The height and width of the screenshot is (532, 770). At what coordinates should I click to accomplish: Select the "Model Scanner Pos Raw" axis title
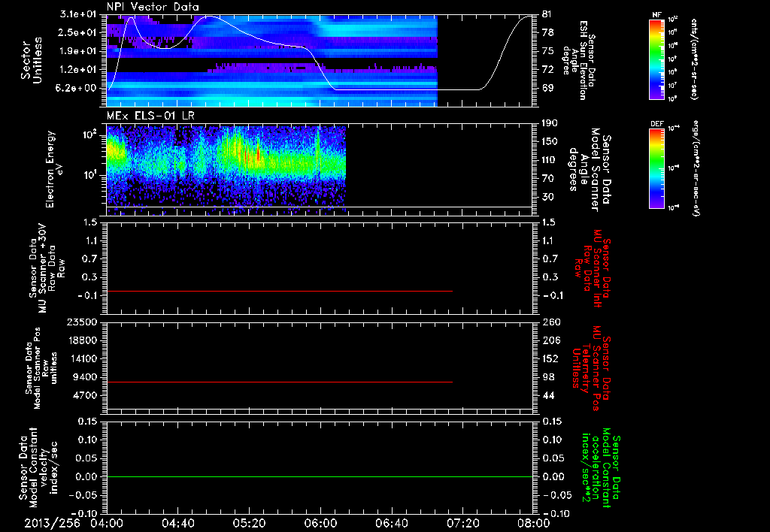point(41,368)
